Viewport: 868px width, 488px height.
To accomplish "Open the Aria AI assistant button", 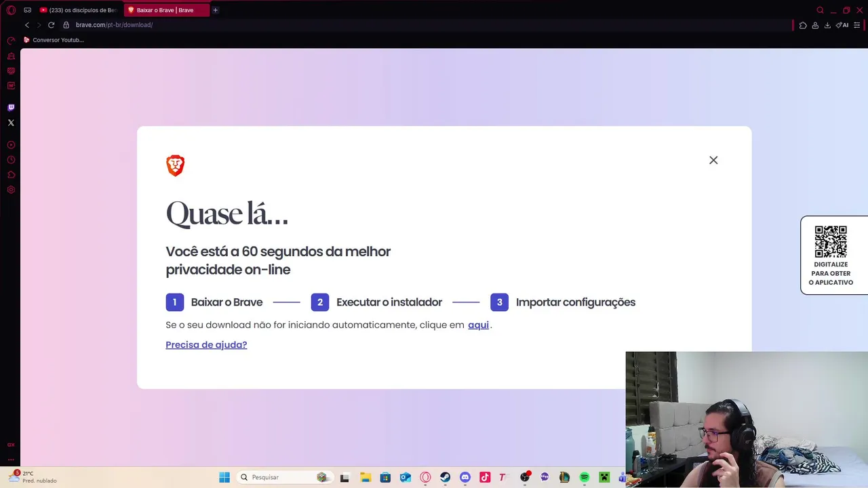I will click(x=842, y=25).
